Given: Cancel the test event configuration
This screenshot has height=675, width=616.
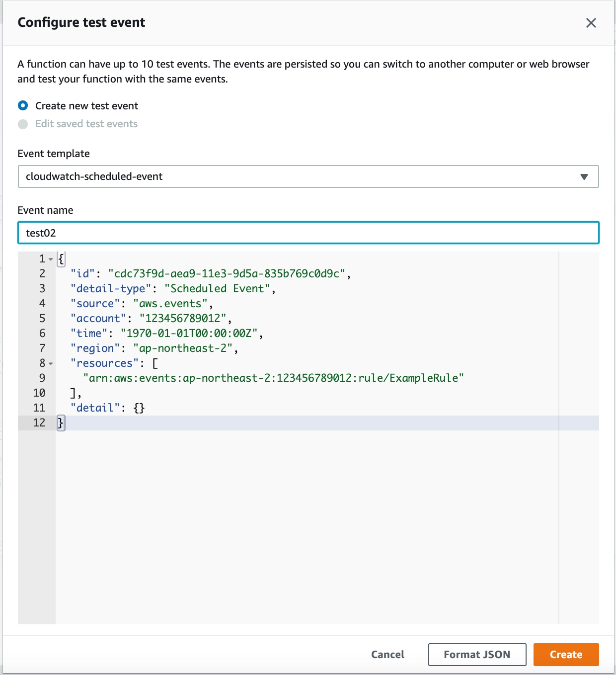Looking at the screenshot, I should 387,655.
